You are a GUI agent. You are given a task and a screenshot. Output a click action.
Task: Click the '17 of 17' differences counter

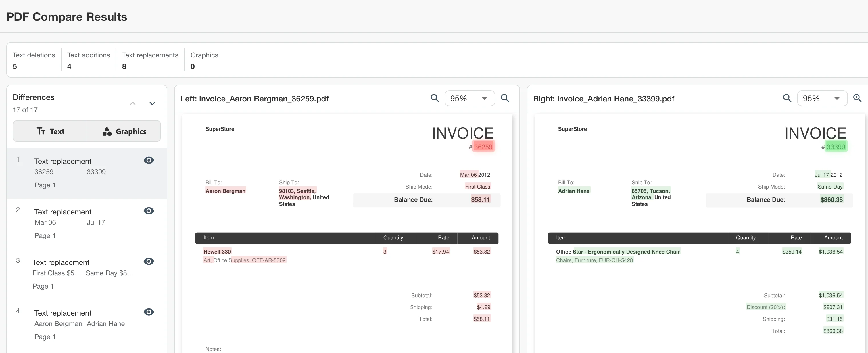point(25,110)
